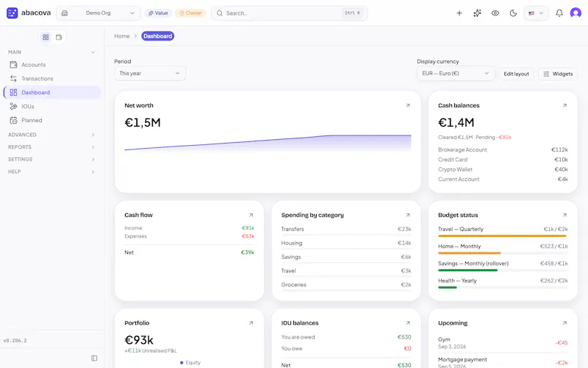Click the Value plan badge

[158, 13]
